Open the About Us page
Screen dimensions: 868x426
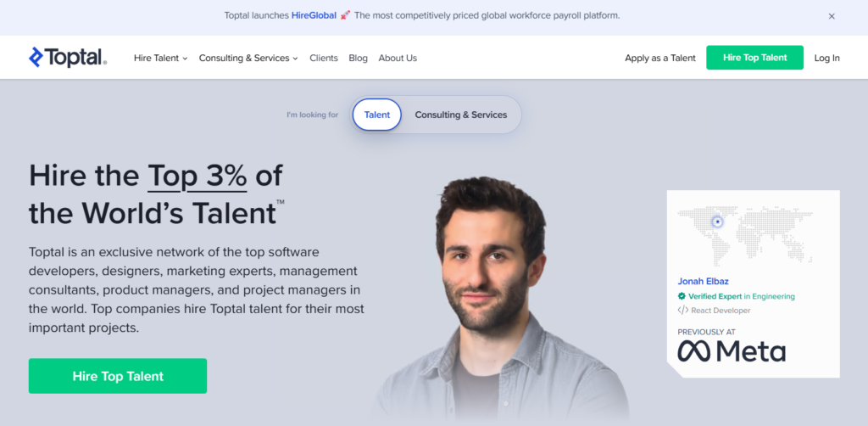click(x=398, y=59)
